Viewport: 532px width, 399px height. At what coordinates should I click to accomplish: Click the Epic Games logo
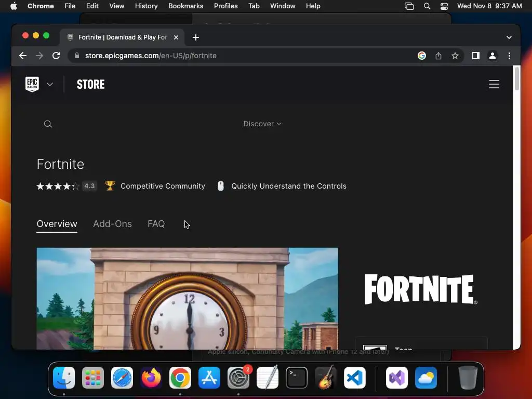(32, 84)
